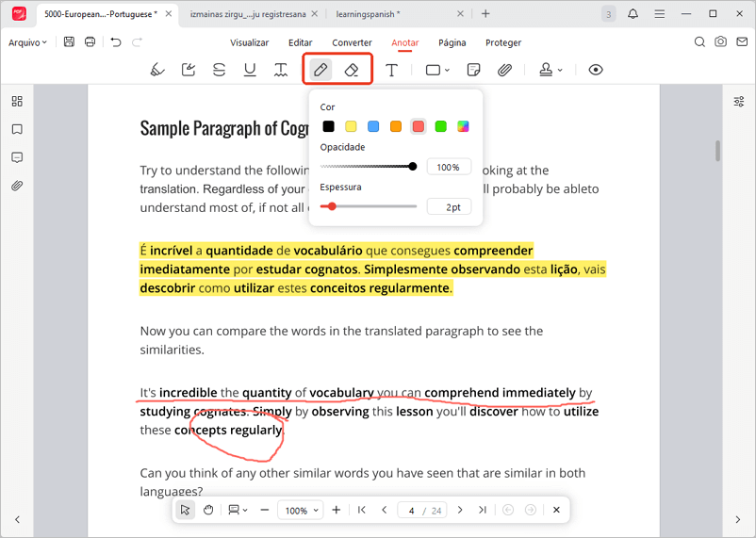Select the text box tool icon
Image resolution: width=756 pixels, height=538 pixels.
pyautogui.click(x=392, y=71)
